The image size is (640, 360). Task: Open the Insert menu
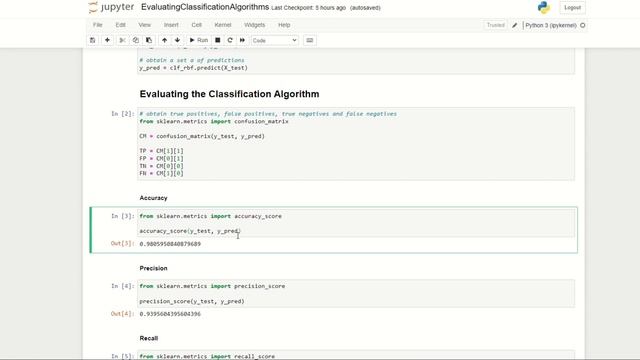pos(171,25)
